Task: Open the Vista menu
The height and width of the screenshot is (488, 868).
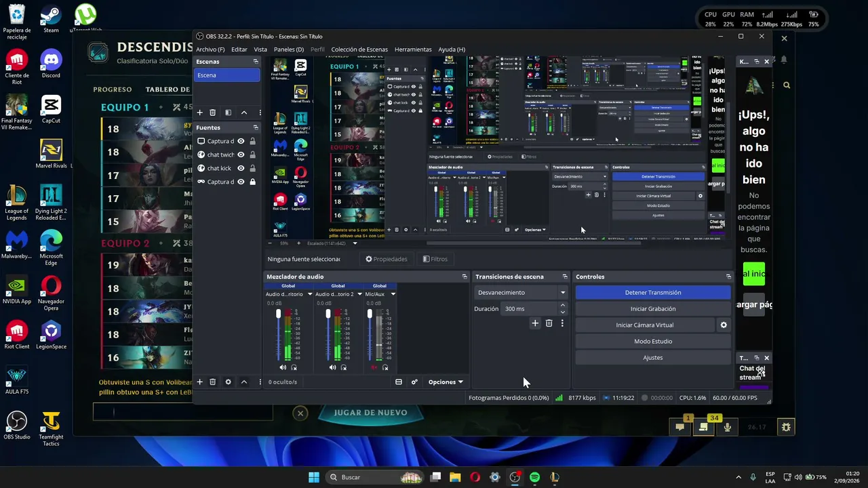Action: (x=260, y=49)
